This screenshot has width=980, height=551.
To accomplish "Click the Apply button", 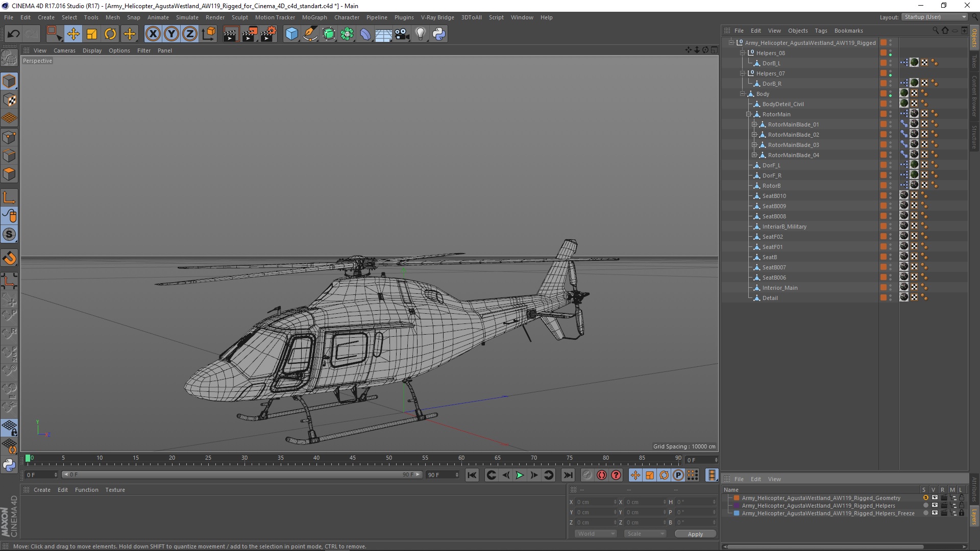I will tap(695, 534).
